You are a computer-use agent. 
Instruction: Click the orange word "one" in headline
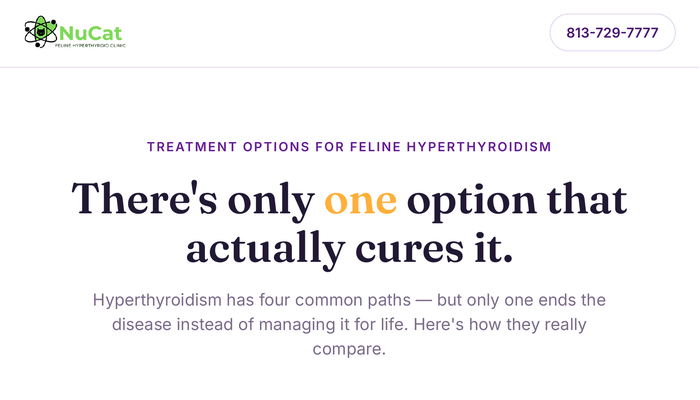coord(360,200)
